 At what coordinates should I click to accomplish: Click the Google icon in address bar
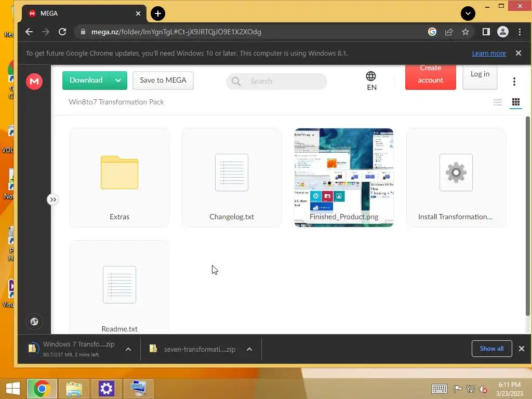pyautogui.click(x=432, y=32)
